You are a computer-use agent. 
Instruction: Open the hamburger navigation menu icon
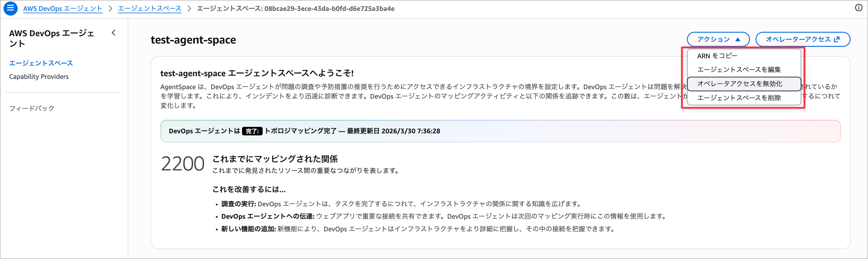tap(10, 9)
